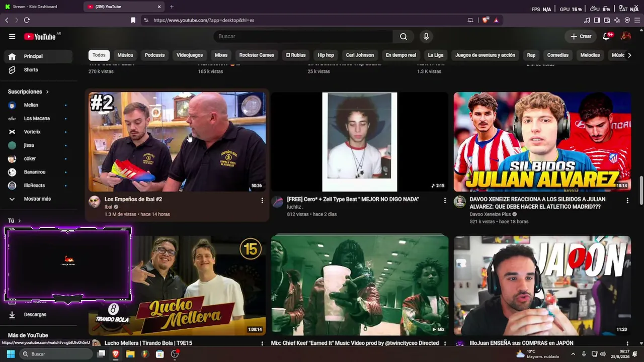Show hidden system tray icons
Image resolution: width=644 pixels, height=362 pixels.
tap(573, 354)
